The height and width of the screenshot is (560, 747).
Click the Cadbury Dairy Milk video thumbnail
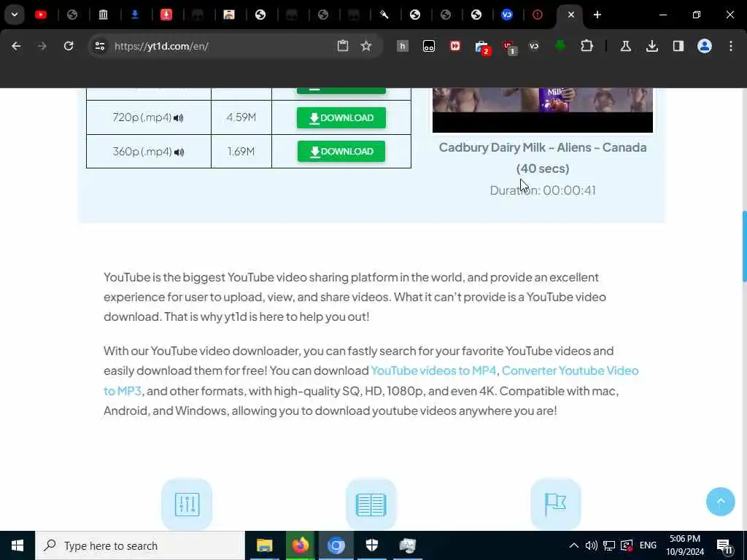tap(543, 109)
